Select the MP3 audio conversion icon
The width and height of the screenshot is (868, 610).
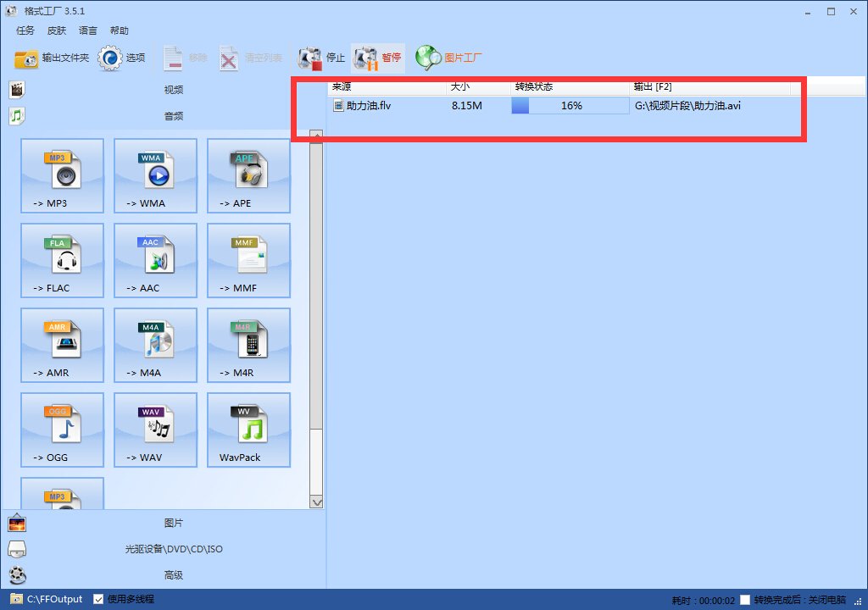62,175
